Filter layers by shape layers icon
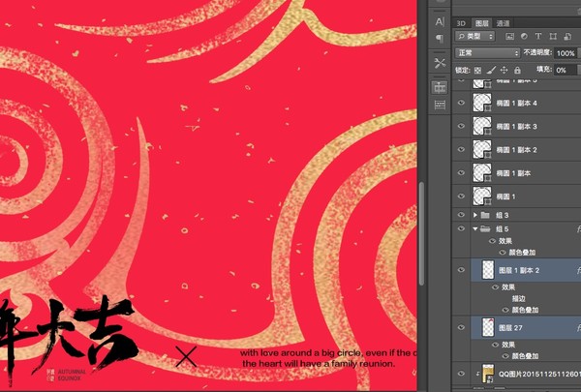 [x=553, y=37]
